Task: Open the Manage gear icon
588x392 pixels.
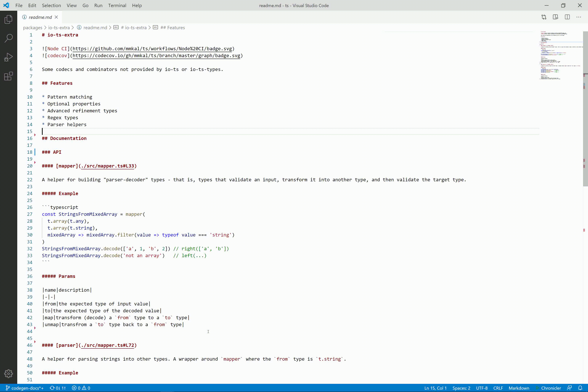Action: click(x=9, y=373)
